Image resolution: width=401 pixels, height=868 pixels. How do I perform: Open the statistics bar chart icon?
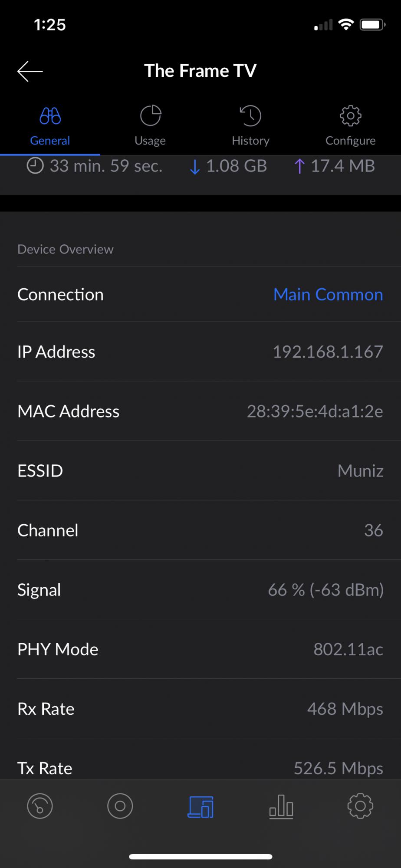(281, 806)
